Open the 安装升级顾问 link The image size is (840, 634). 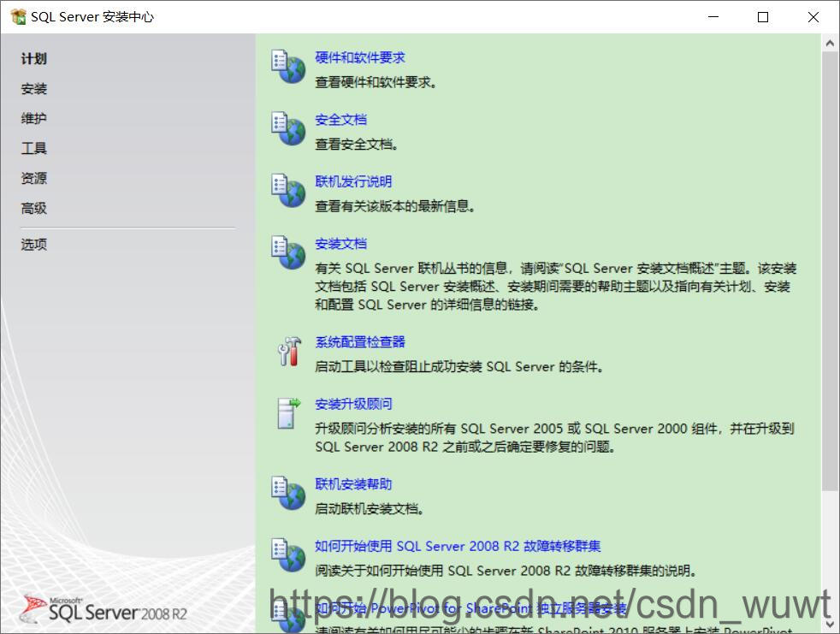point(353,404)
